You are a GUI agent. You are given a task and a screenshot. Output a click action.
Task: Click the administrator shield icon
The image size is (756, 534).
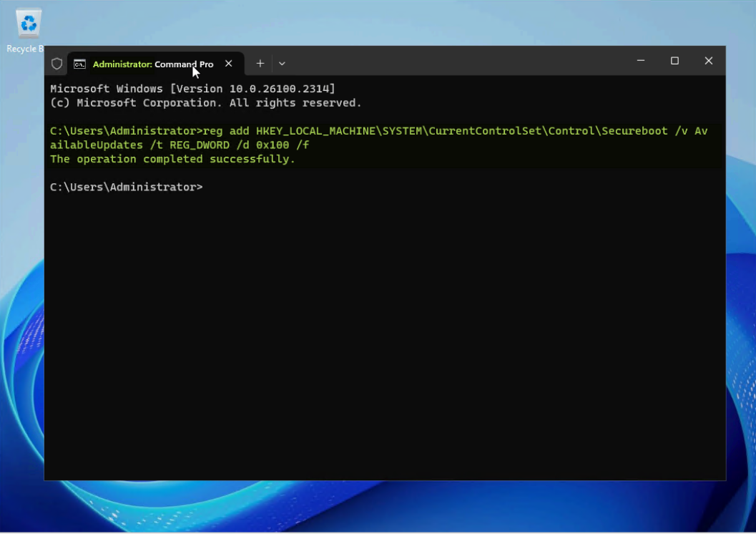pos(57,63)
